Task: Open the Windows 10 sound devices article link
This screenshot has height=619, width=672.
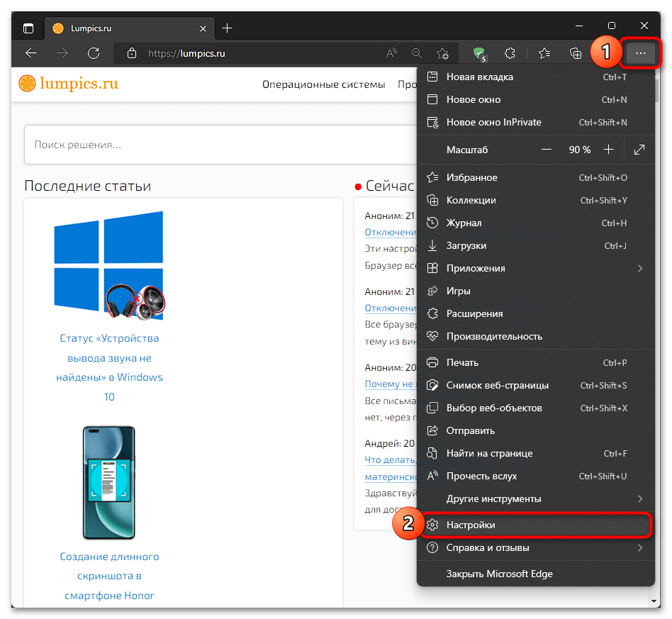Action: tap(109, 367)
